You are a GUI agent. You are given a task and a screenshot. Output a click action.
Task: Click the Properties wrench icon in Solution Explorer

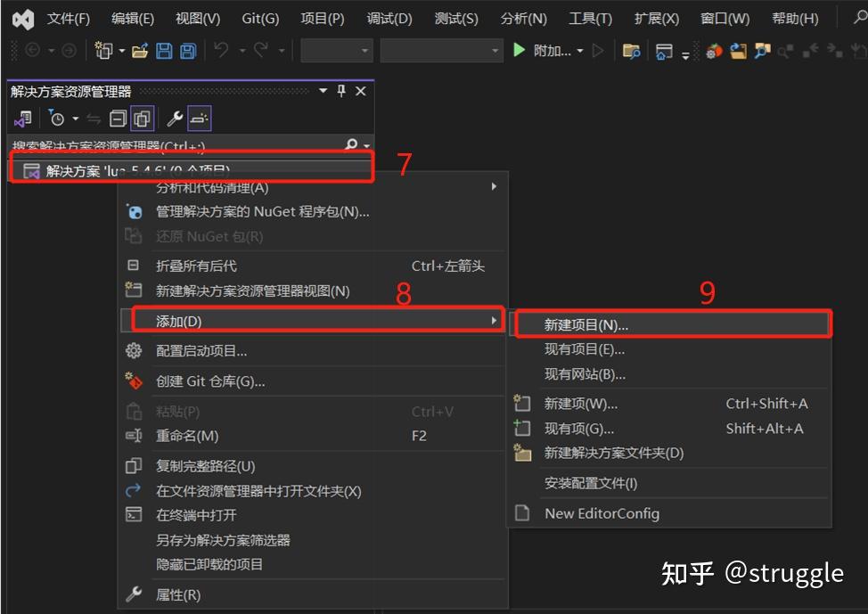point(175,118)
